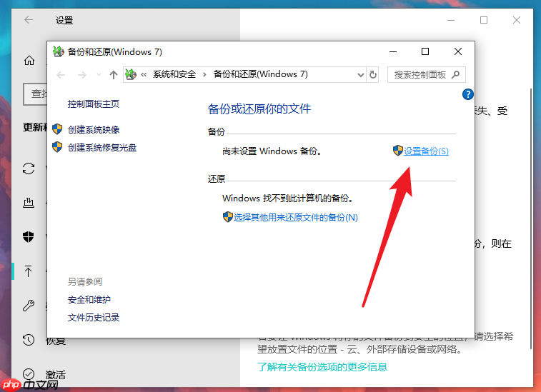Click the search magnifier icon
Viewport: 541px width, 392px height.
(456, 74)
